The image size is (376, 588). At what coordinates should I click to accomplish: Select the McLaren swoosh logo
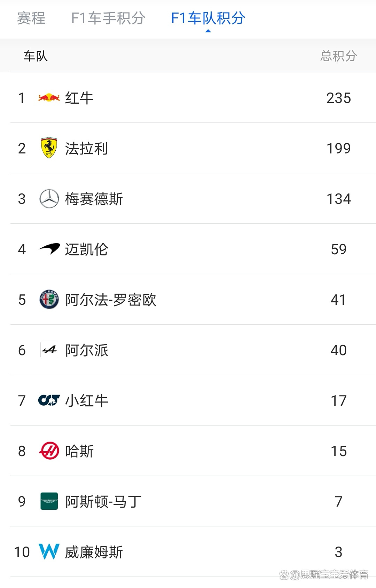point(48,249)
